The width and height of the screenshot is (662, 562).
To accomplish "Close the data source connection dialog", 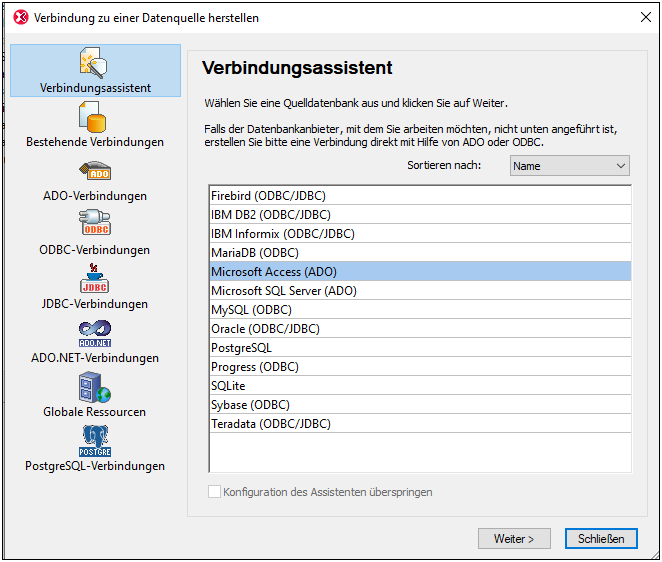I will click(x=646, y=17).
